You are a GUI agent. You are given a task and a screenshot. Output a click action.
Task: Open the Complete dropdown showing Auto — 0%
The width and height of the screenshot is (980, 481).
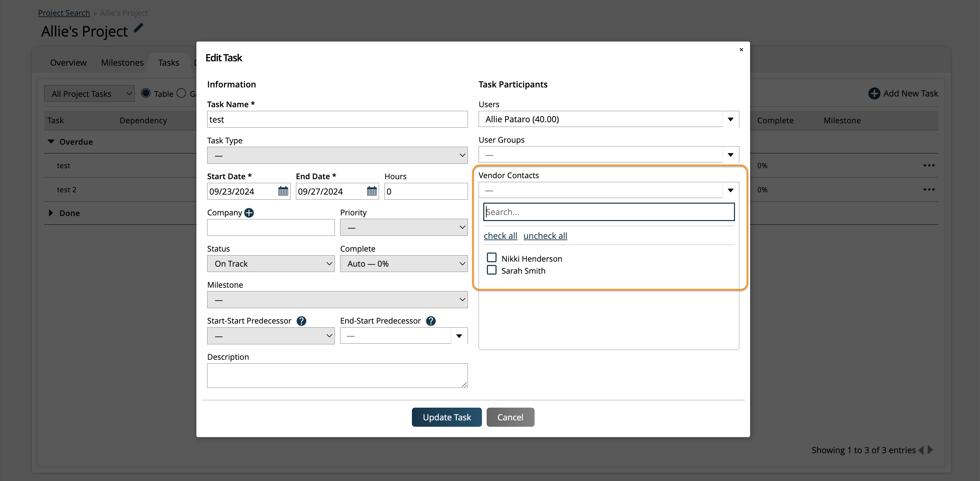(x=404, y=264)
